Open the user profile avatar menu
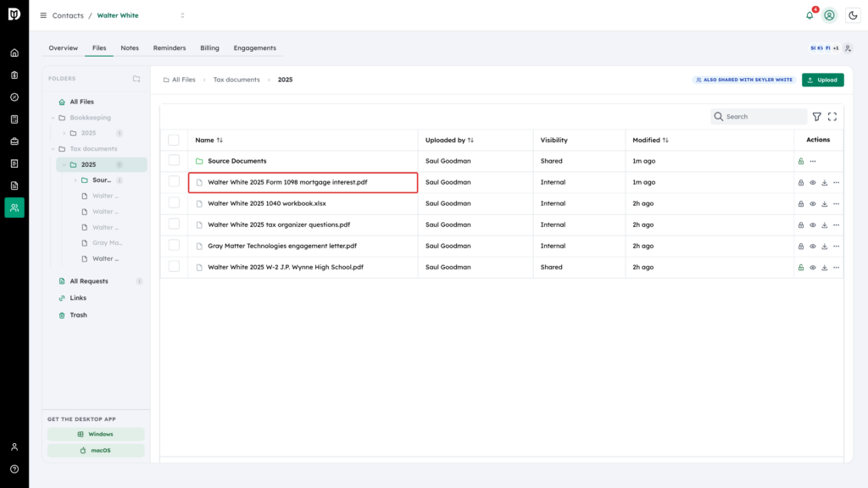The image size is (868, 488). (829, 15)
